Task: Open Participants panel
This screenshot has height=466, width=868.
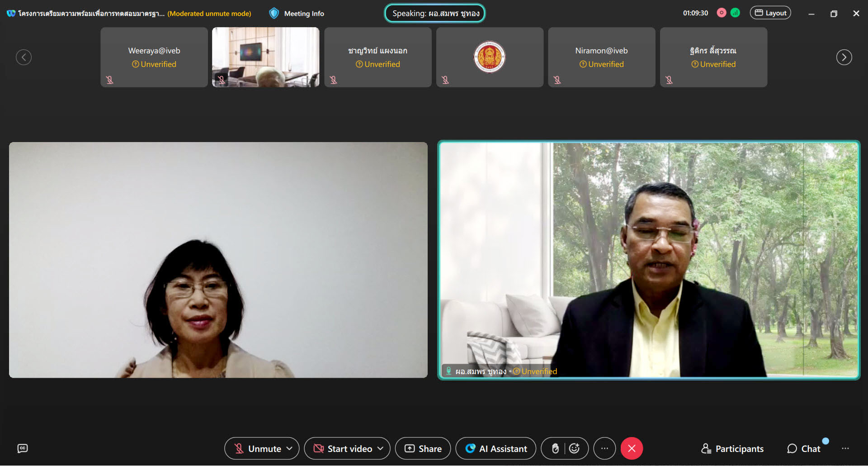Action: [x=732, y=449]
